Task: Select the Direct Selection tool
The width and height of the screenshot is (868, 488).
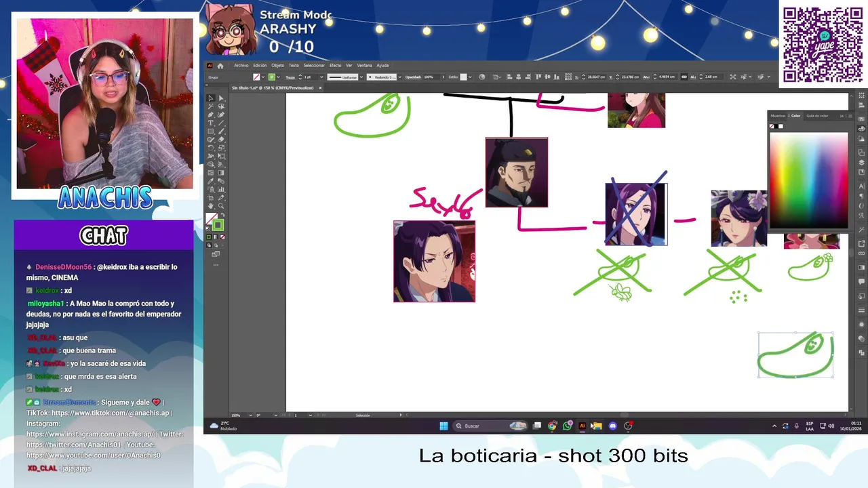Action: pos(221,98)
